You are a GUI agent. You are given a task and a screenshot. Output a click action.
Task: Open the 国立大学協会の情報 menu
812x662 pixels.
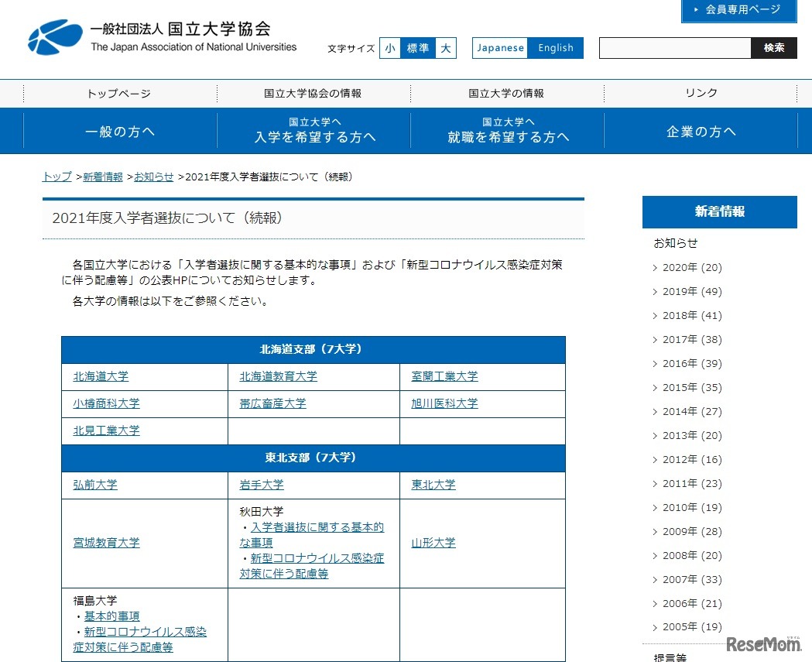(313, 93)
